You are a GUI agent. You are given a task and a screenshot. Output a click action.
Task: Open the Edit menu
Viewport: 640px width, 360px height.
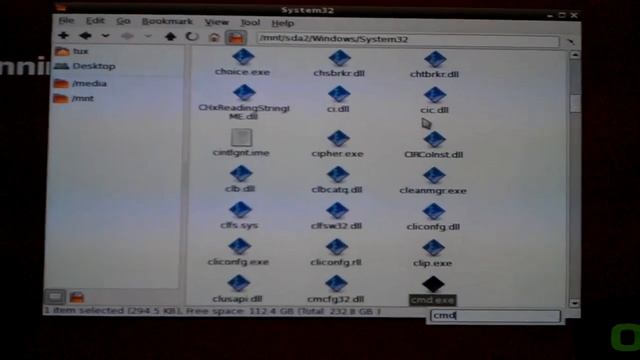(x=95, y=21)
